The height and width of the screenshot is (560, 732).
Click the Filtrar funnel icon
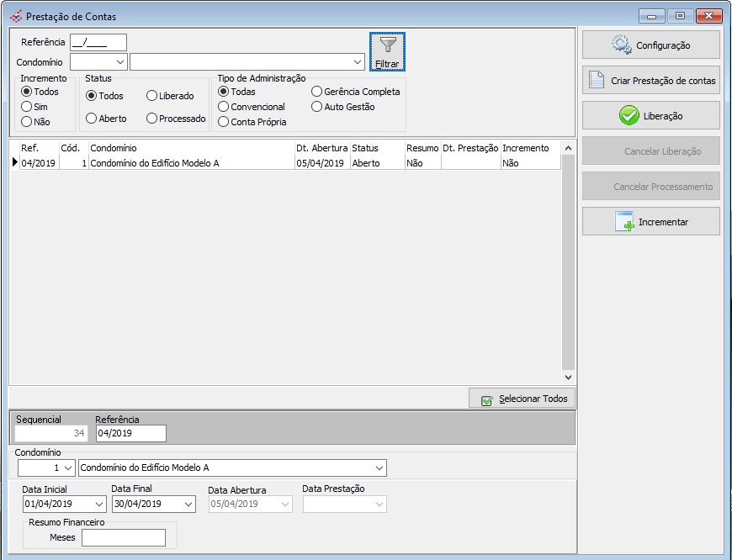[x=387, y=45]
